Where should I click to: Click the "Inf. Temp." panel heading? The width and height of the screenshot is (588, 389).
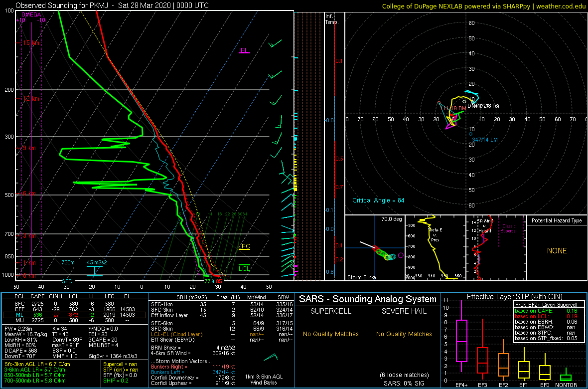tap(332, 19)
